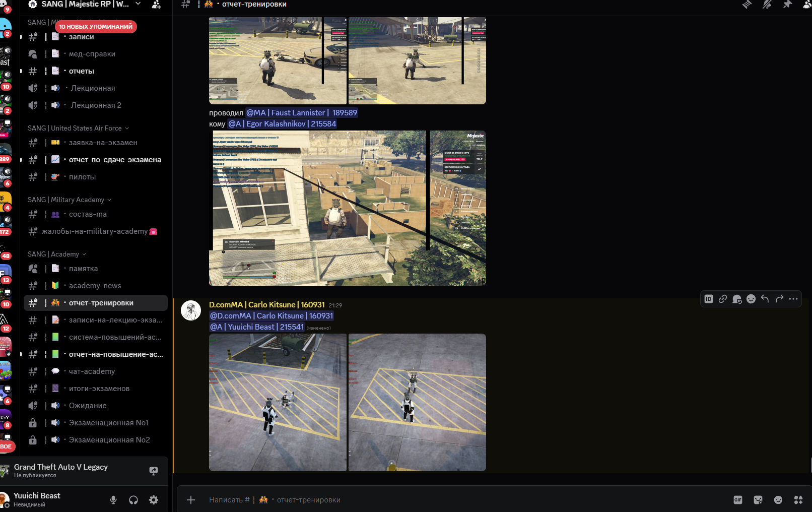Click super reaction icon on hovered message
Viewport: 812px width, 512px height.
[x=737, y=299]
